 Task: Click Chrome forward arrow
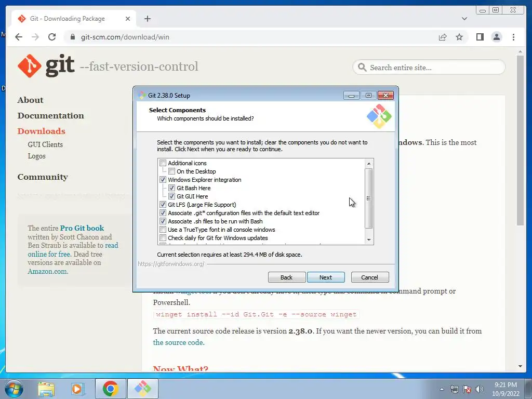tap(35, 37)
